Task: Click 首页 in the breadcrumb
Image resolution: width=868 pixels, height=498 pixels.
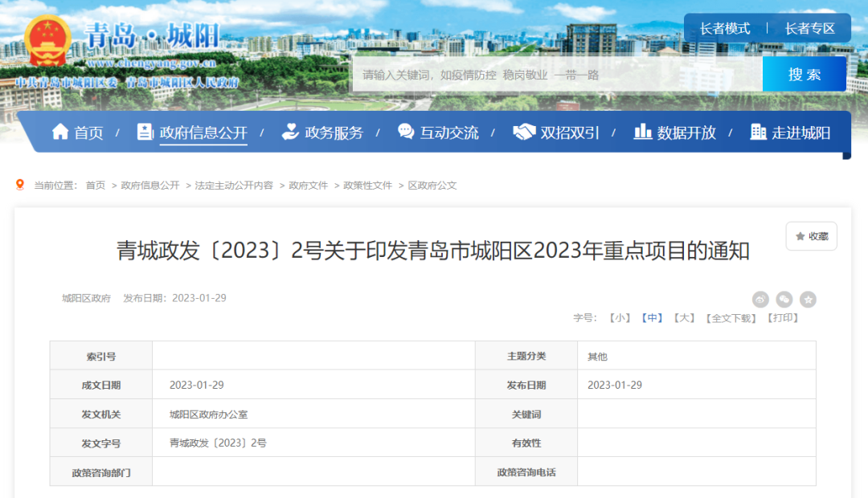Action: coord(95,186)
